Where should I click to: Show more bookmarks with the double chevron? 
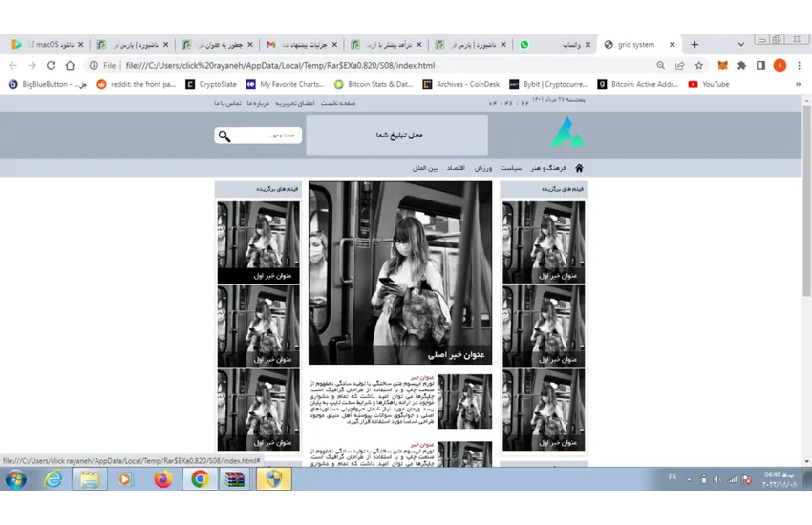[x=798, y=84]
